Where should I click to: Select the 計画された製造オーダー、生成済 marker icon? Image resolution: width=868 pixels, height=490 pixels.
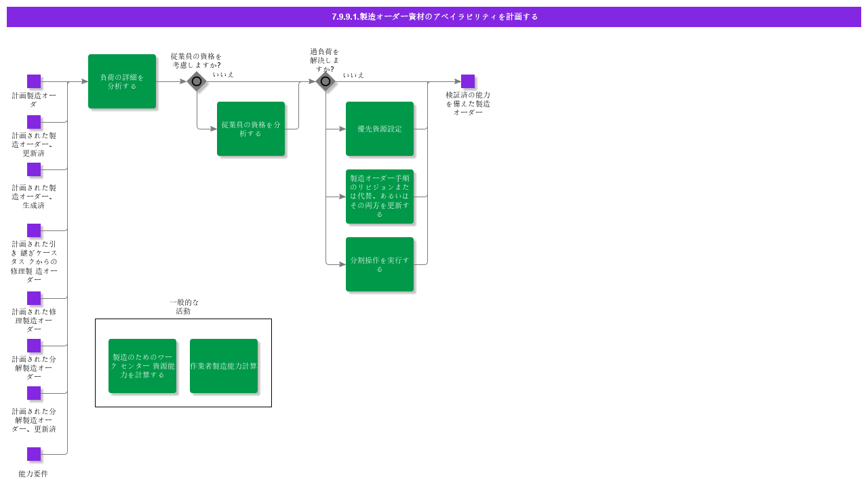[34, 169]
